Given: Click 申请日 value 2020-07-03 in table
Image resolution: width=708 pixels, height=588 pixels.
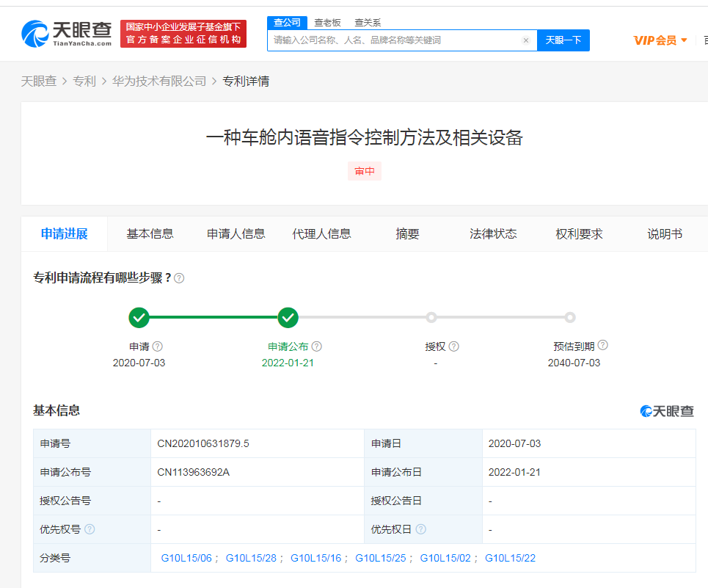Looking at the screenshot, I should [515, 443].
